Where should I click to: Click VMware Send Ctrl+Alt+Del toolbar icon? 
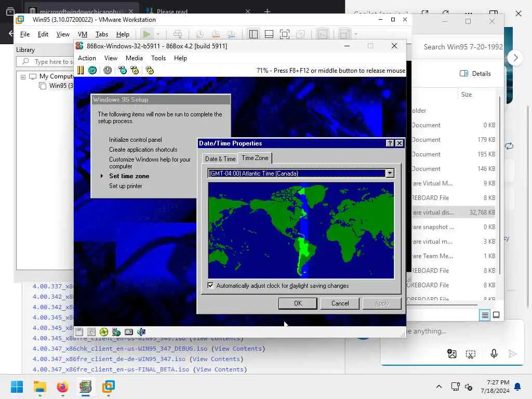178,34
